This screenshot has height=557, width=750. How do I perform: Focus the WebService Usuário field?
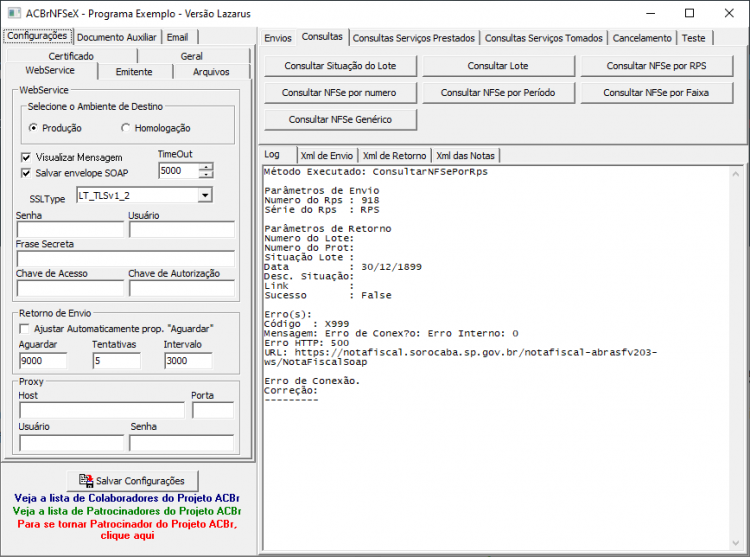click(182, 230)
